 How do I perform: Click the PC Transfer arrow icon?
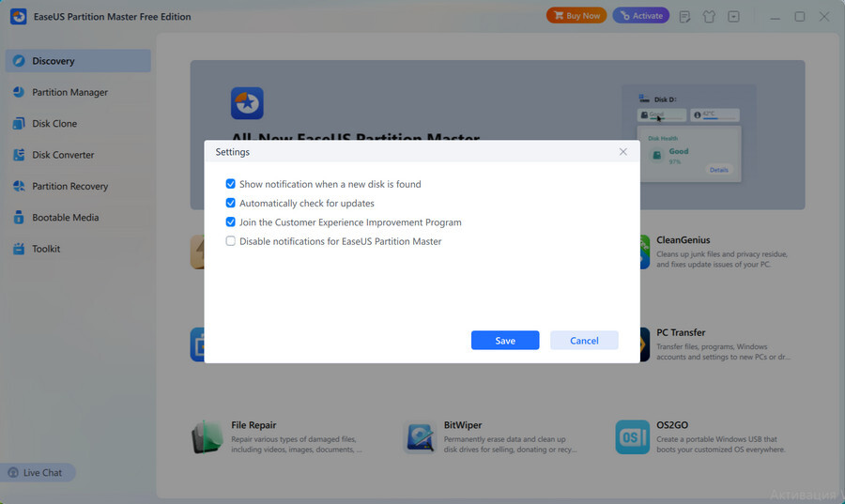tap(644, 344)
